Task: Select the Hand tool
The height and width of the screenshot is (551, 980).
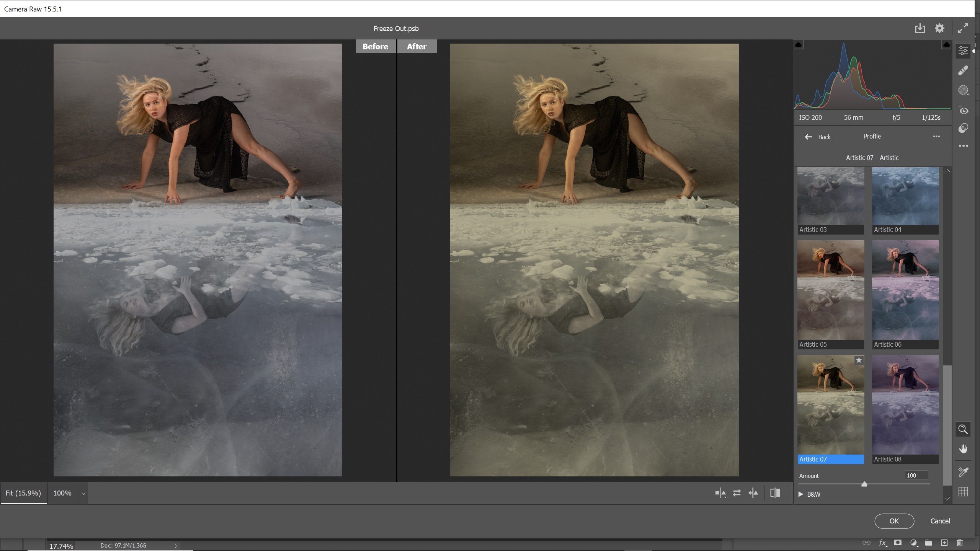Action: coord(963,448)
